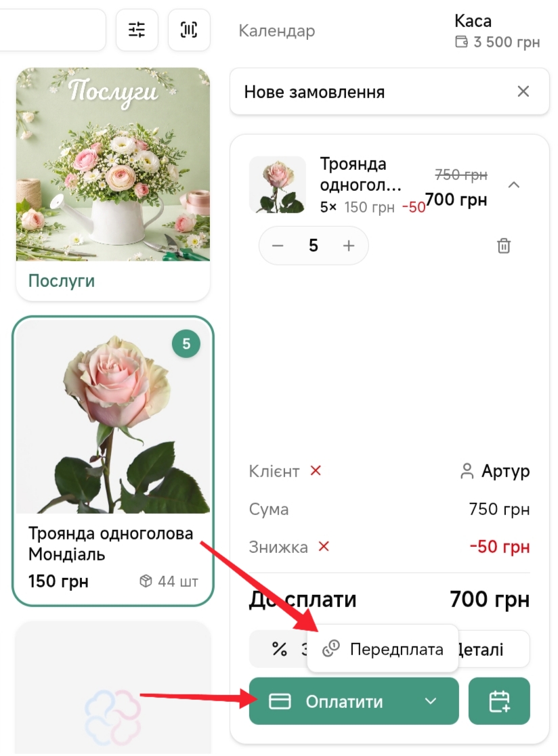Click the Артур client person icon
Viewport: 558px width, 756px height.
pos(467,471)
